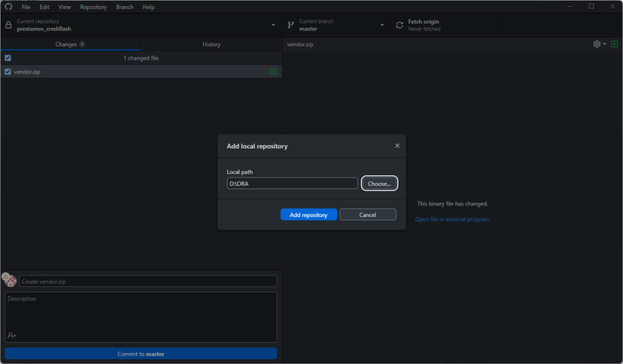Click the Description text area
The width and height of the screenshot is (623, 364).
141,317
